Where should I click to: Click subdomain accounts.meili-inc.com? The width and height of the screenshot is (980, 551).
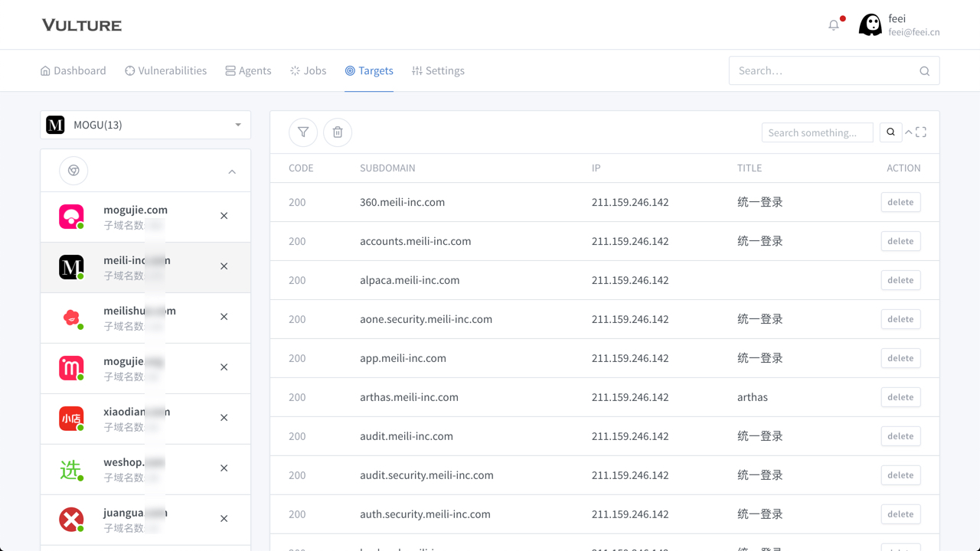[416, 241]
